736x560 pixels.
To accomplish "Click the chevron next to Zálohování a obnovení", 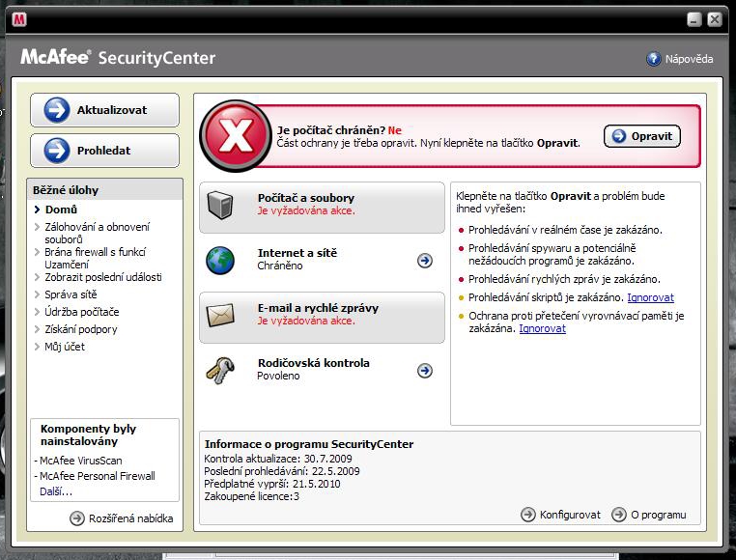I will tap(37, 227).
